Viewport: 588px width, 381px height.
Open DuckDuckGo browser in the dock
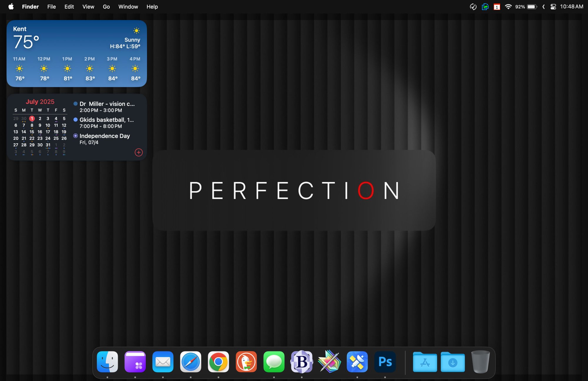246,362
